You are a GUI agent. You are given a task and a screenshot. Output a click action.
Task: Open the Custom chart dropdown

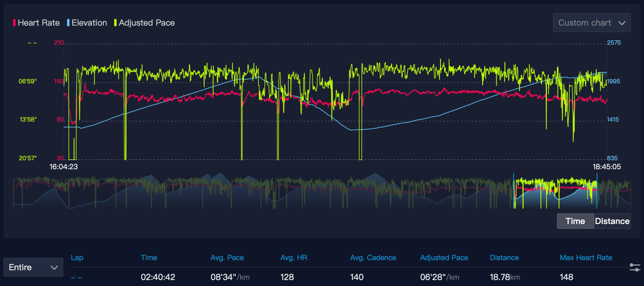click(x=592, y=23)
